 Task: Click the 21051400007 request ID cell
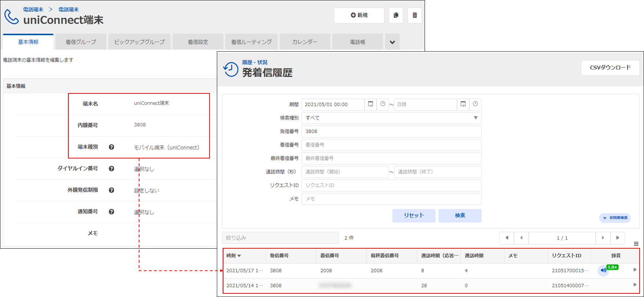[570, 285]
